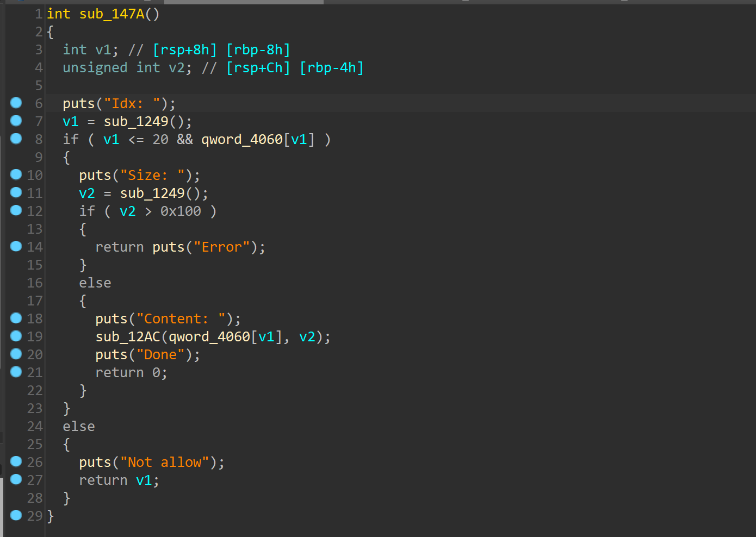Select function name sub_147A in header
Image resolution: width=756 pixels, height=537 pixels.
[x=111, y=14]
